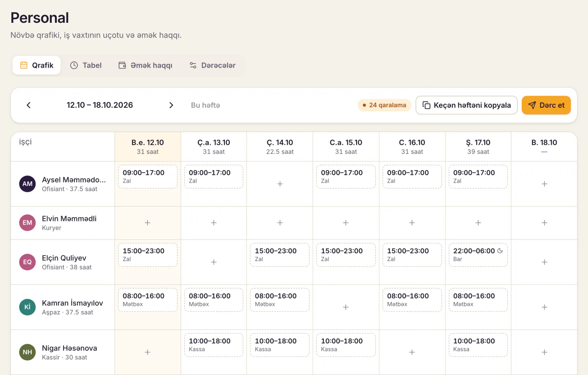Viewport: 588px width, 375px height.
Task: Add shift for Aysel on B. 18.10
Action: tap(545, 184)
